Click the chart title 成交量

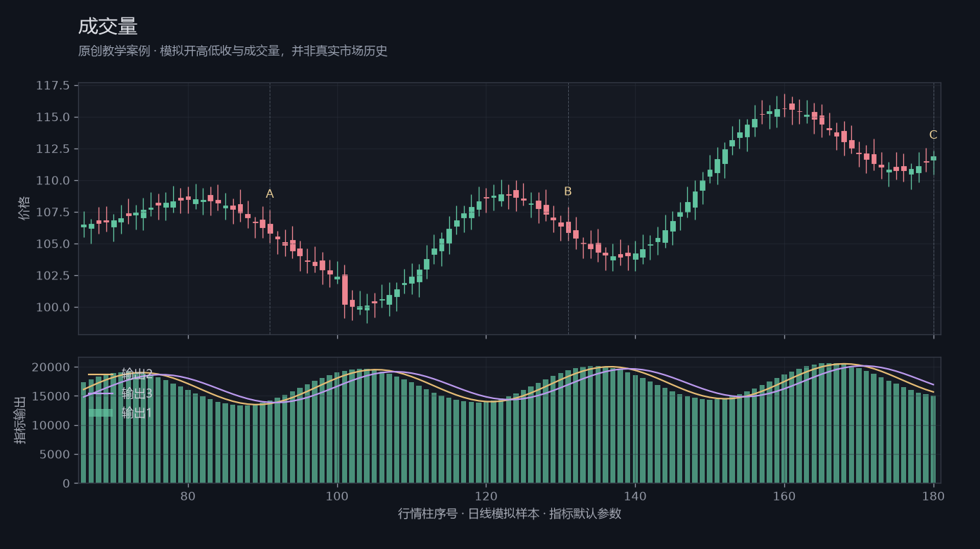[108, 27]
